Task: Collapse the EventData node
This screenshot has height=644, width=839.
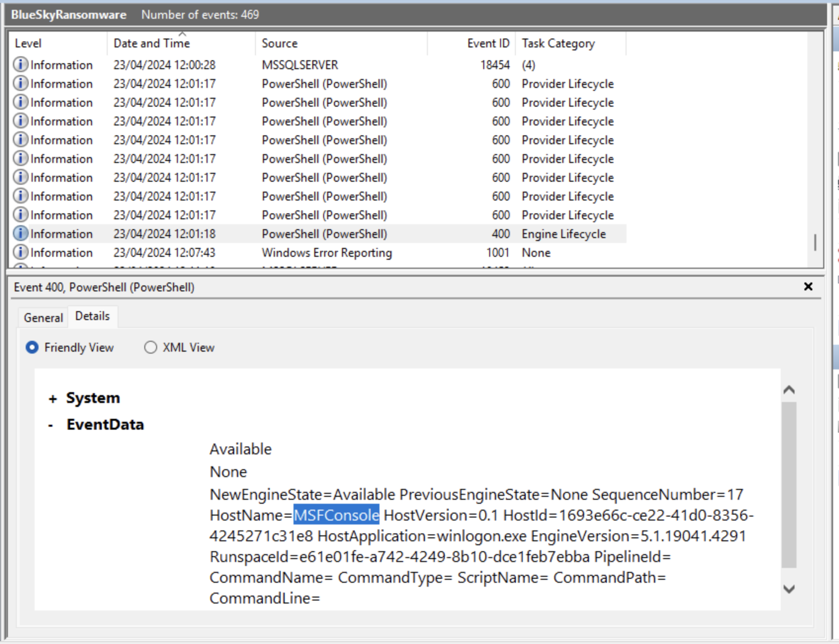Action: coord(51,425)
